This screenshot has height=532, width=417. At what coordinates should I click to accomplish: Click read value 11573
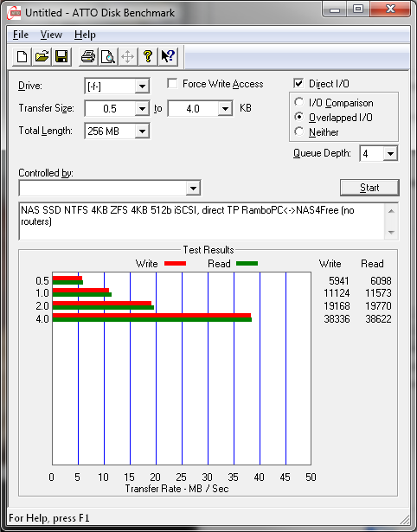(378, 292)
